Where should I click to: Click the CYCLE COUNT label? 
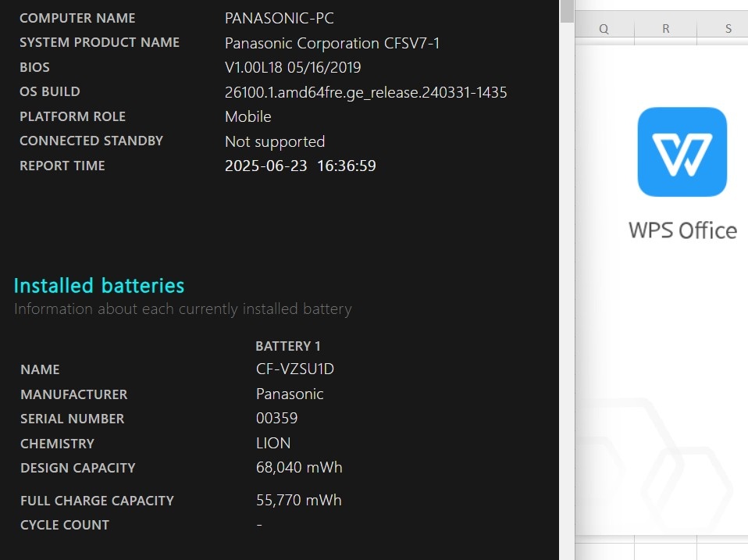pyautogui.click(x=65, y=525)
